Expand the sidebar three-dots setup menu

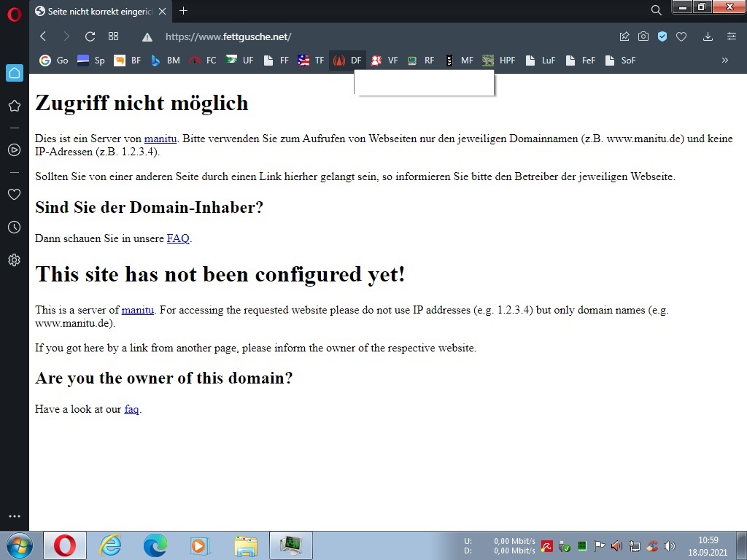[14, 516]
